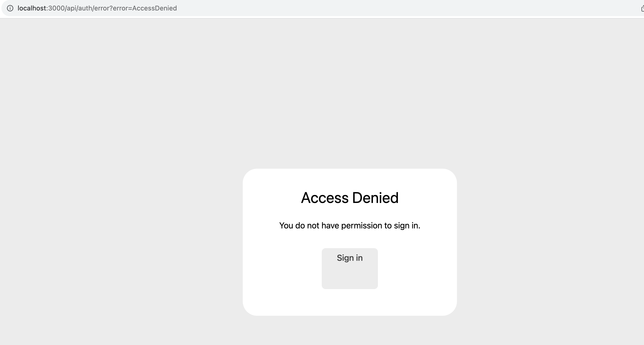Click the word "Access" in heading
Screen dimensions: 644x345
coord(325,198)
